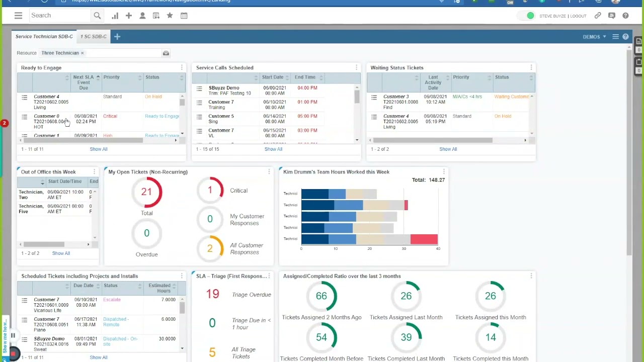Open Scheduled Tickets widget options menu

click(x=182, y=276)
